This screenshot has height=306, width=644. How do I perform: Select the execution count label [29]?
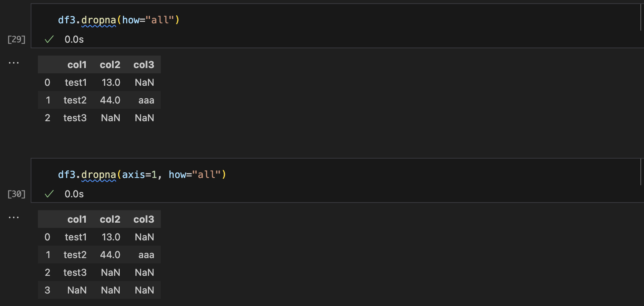click(17, 39)
